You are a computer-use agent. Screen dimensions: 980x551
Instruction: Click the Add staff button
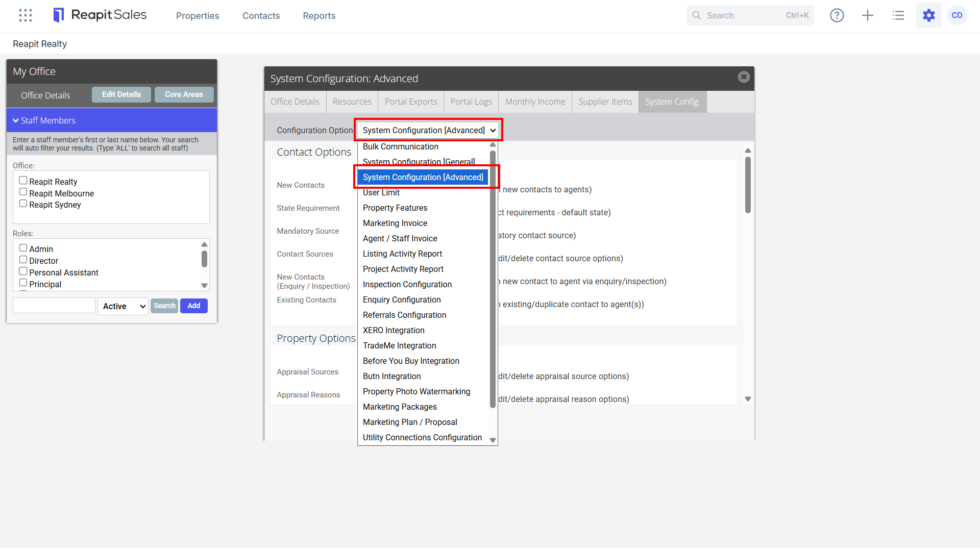[194, 306]
